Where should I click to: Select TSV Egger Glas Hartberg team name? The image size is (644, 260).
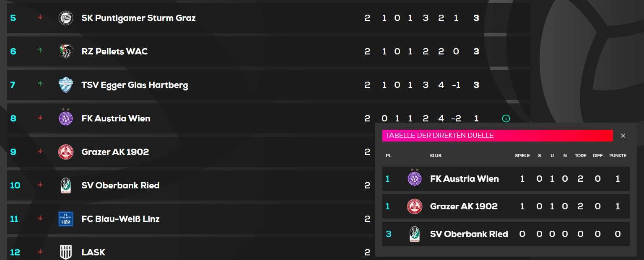(x=135, y=85)
